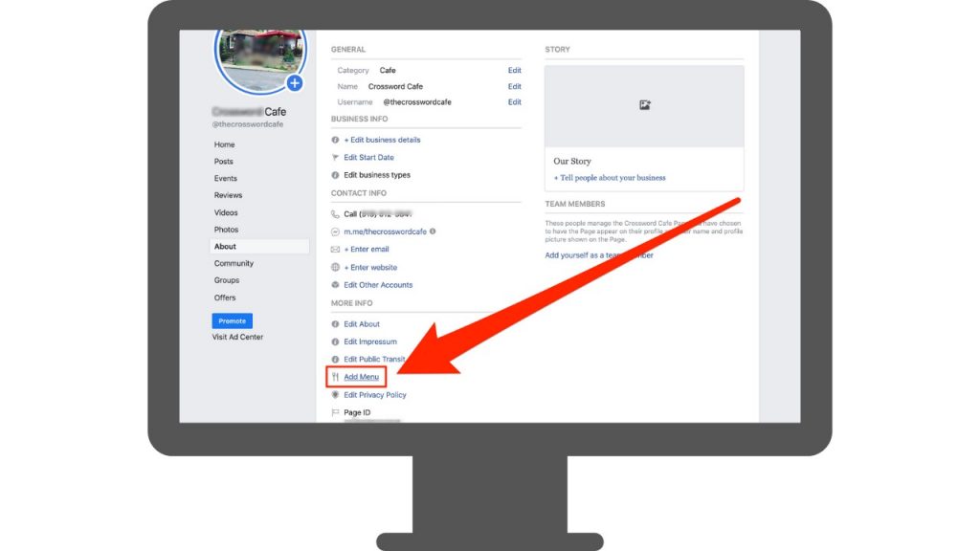Click the icon beside Edit Other Accounts
The image size is (980, 551).
tap(335, 285)
